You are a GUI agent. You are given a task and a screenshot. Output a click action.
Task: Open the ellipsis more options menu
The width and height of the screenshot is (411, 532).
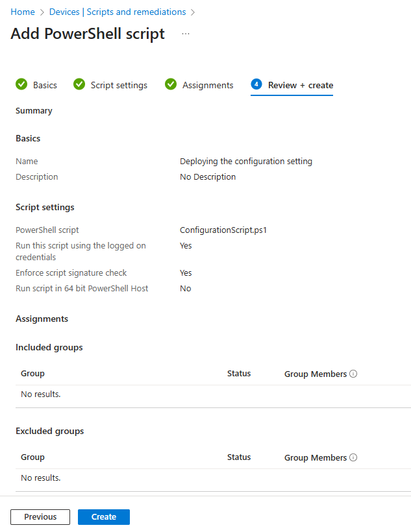pos(186,34)
